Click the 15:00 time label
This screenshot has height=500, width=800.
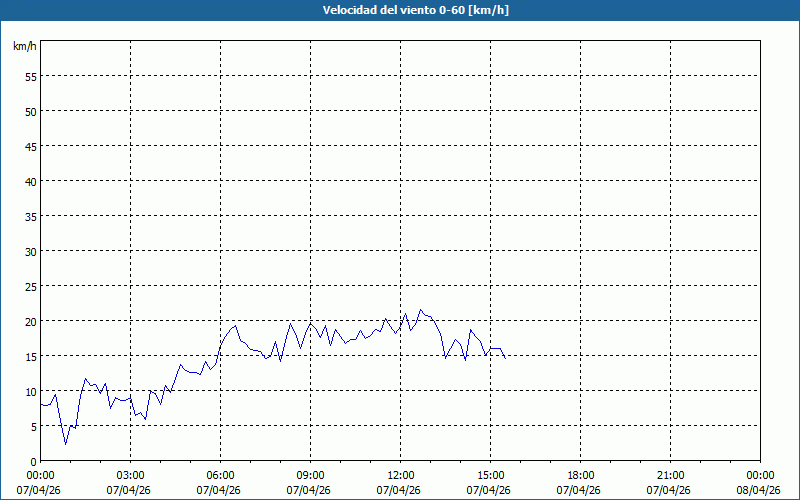click(490, 475)
